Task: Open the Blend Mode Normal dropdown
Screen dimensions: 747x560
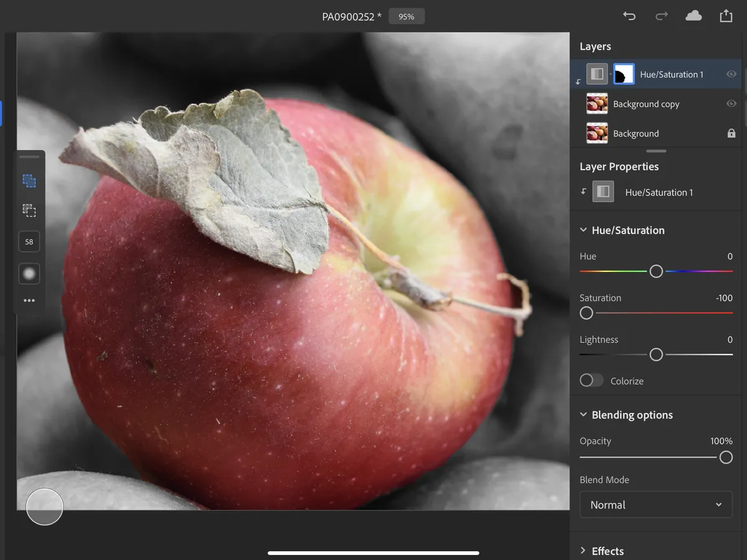Action: tap(656, 505)
